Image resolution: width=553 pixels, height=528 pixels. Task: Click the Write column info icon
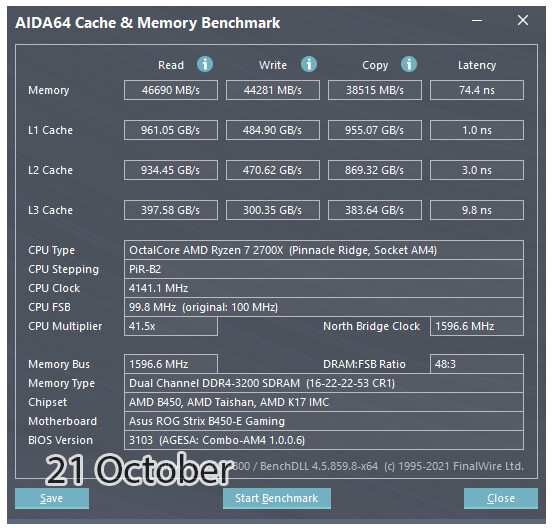309,65
